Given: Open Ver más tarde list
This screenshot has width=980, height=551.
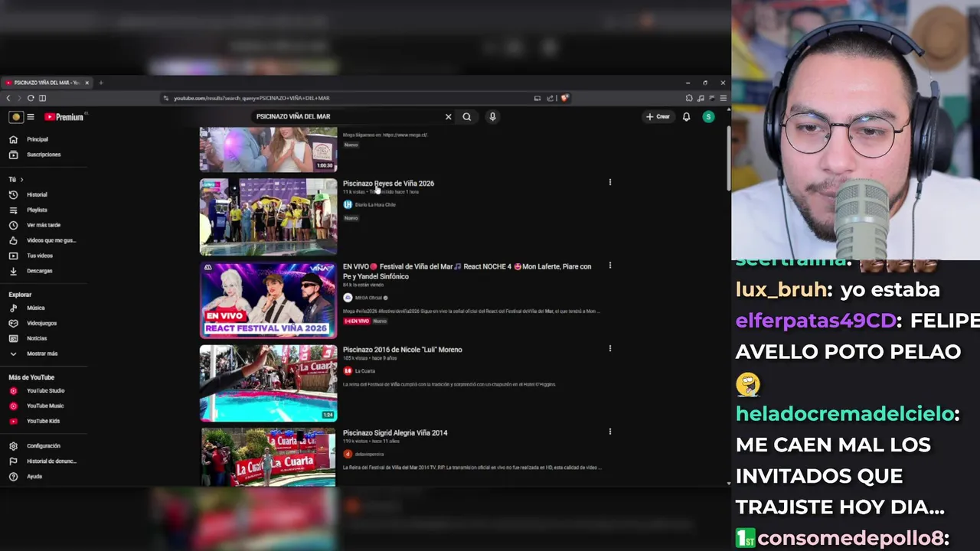Looking at the screenshot, I should point(43,225).
